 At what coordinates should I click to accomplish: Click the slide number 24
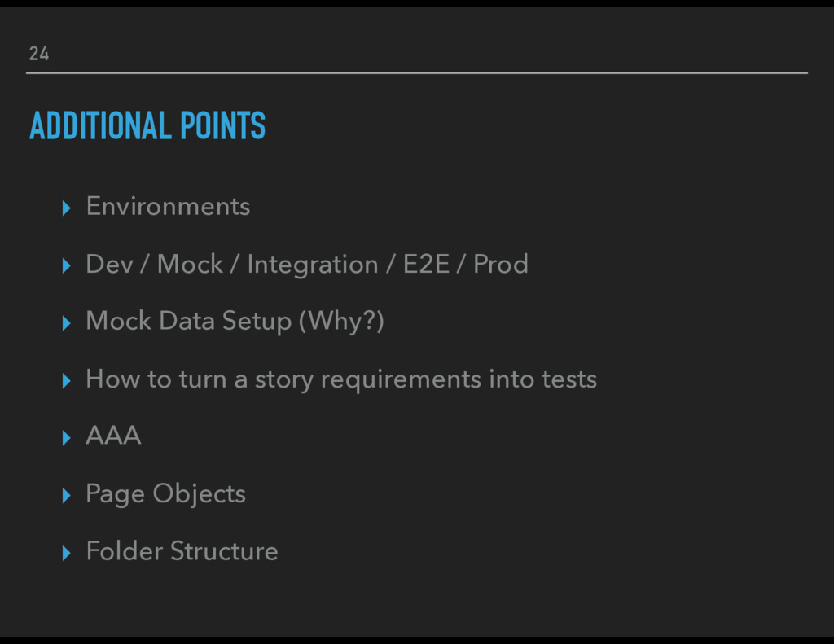click(x=39, y=53)
